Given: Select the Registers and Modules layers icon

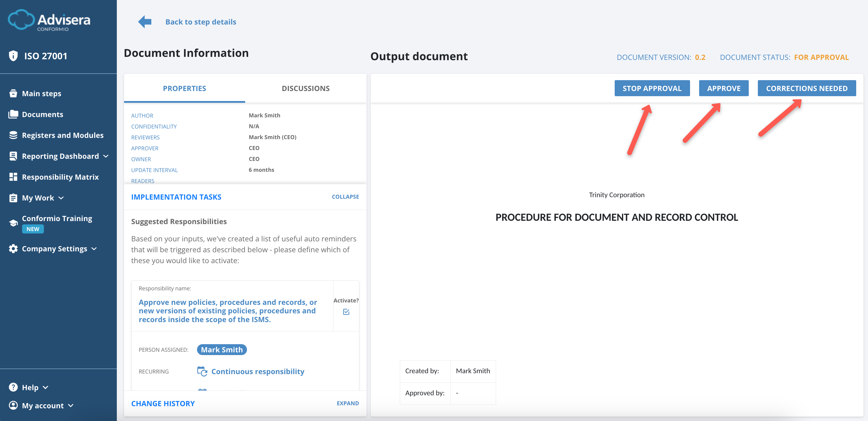Looking at the screenshot, I should click(x=13, y=135).
